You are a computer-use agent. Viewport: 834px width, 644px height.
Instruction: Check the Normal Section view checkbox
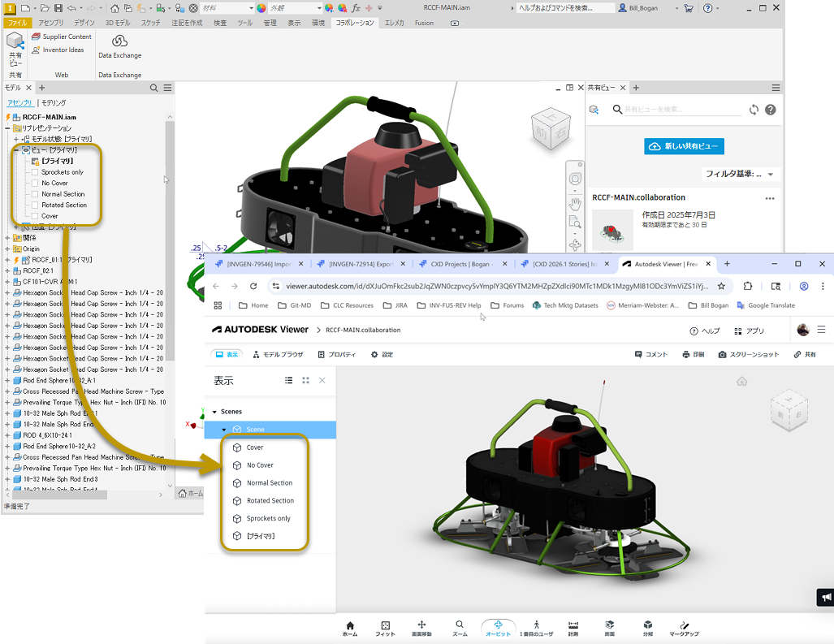[x=35, y=194]
